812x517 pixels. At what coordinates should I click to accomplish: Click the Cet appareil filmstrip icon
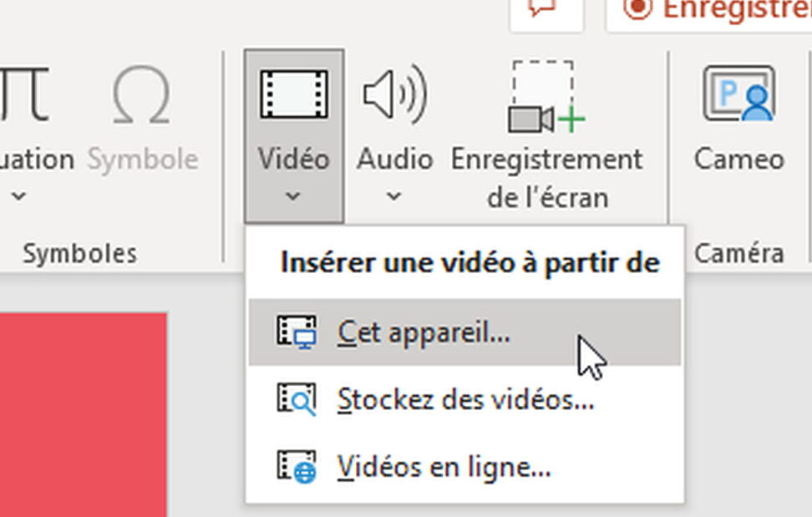(x=297, y=332)
